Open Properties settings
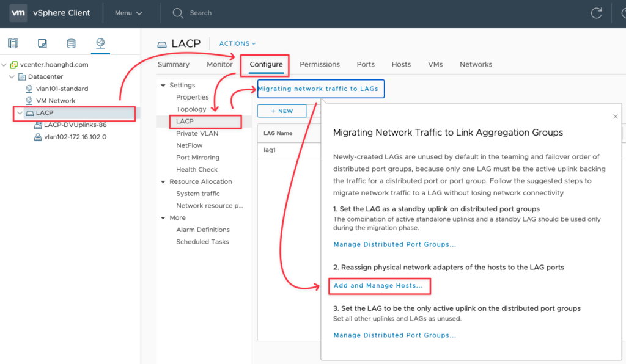 point(192,97)
